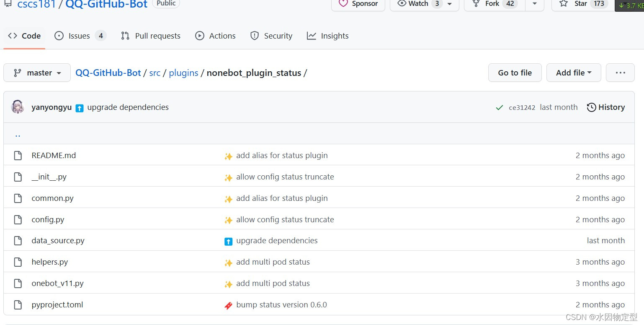The width and height of the screenshot is (644, 325).
Task: Click the src breadcrumb link
Action: (155, 73)
